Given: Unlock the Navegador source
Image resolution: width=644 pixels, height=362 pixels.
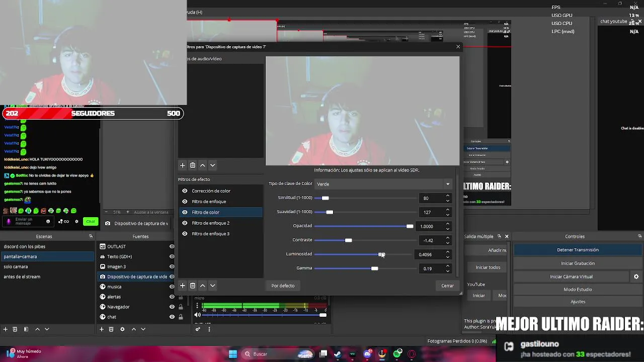Looking at the screenshot, I should (181, 307).
